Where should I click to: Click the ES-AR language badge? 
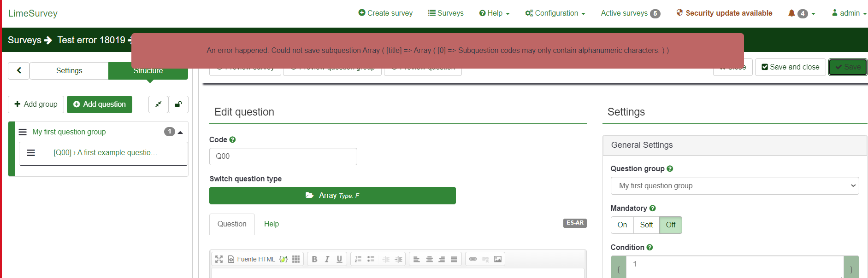[x=575, y=223]
